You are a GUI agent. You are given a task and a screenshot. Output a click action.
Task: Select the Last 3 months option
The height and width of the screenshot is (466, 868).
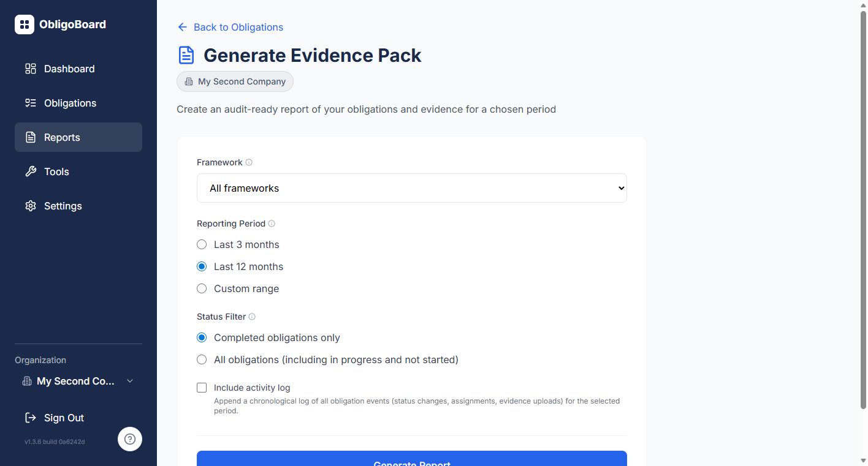coord(202,244)
